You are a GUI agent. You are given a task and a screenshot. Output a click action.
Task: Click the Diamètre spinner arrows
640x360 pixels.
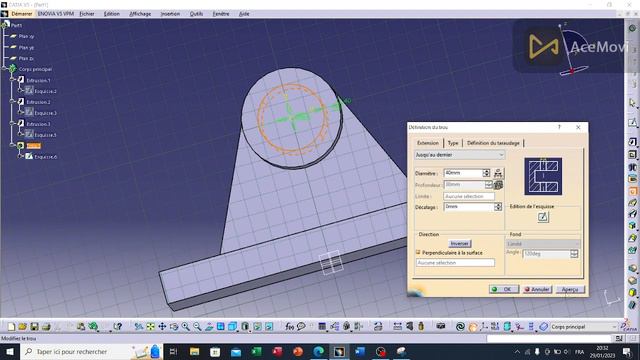point(486,173)
